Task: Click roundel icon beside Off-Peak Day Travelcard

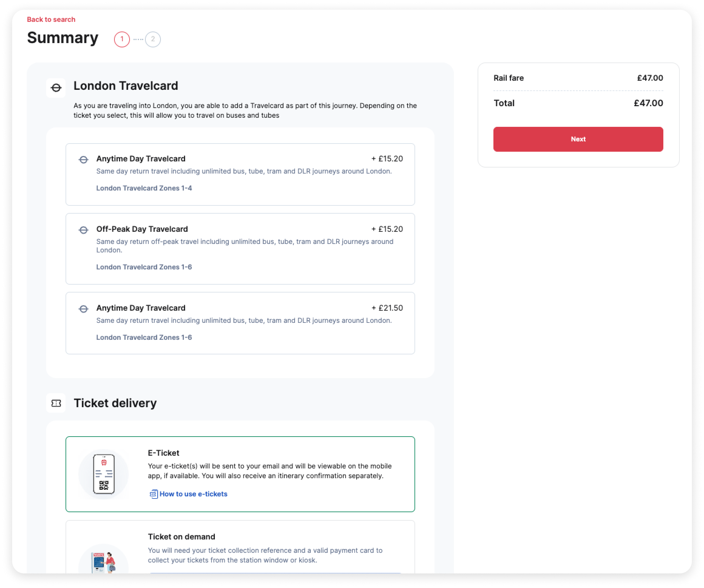Action: 83,230
